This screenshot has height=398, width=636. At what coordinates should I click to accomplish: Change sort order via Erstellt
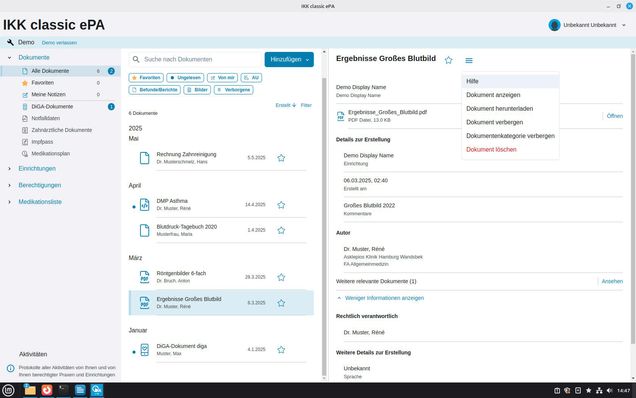[286, 105]
